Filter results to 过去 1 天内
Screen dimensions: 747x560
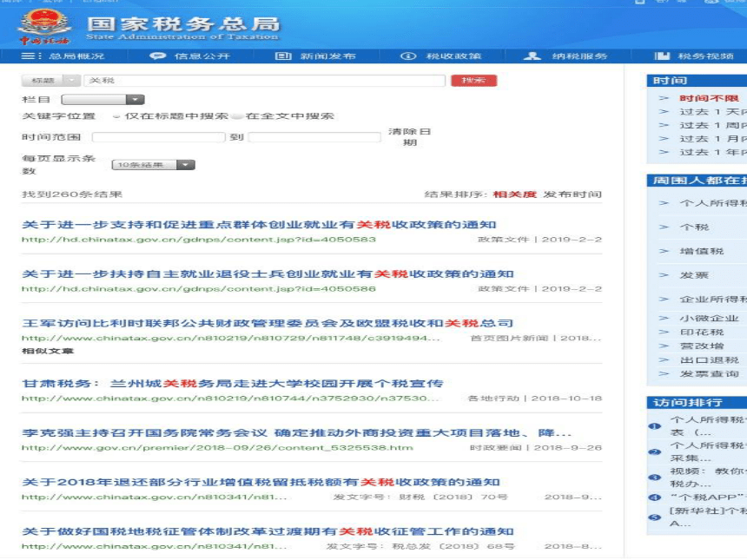click(713, 112)
